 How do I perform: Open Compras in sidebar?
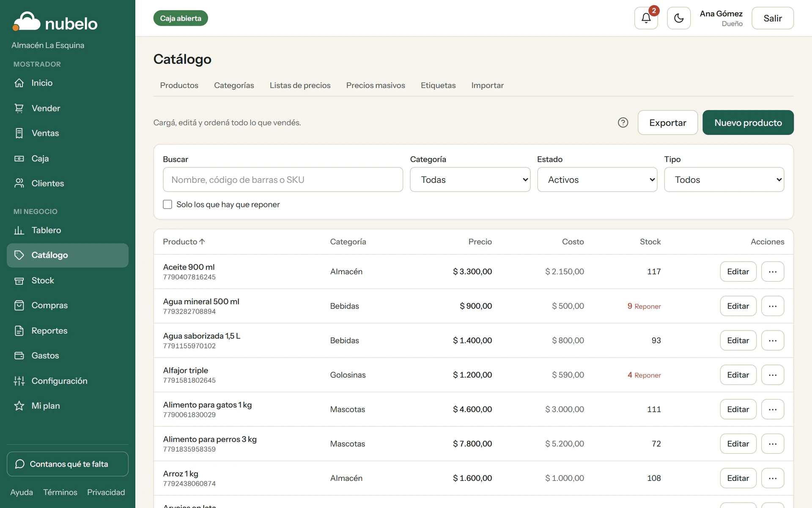coord(68,305)
